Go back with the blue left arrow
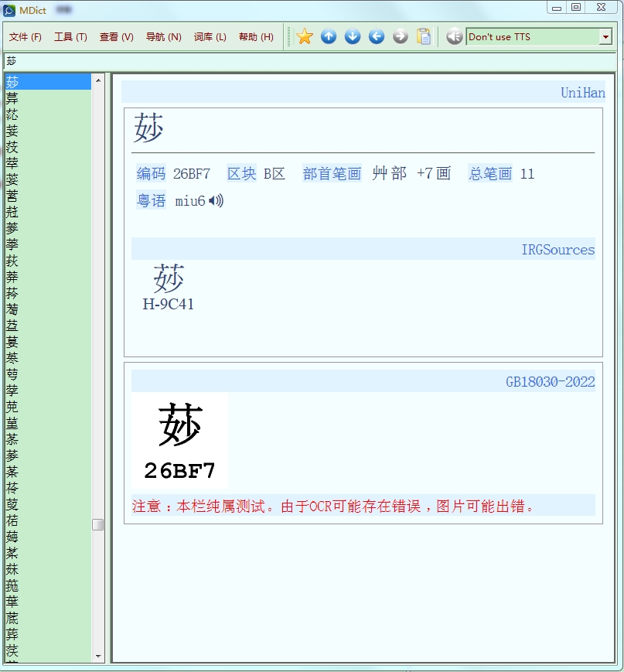 (x=377, y=36)
